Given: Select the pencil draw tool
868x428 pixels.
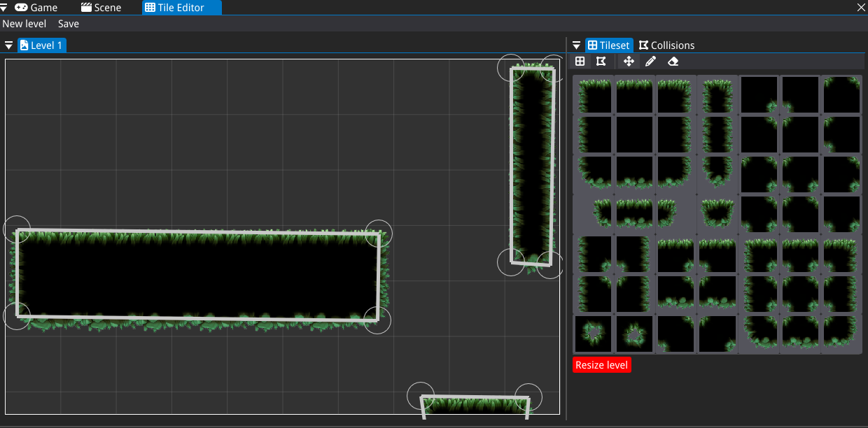Looking at the screenshot, I should click(x=650, y=62).
